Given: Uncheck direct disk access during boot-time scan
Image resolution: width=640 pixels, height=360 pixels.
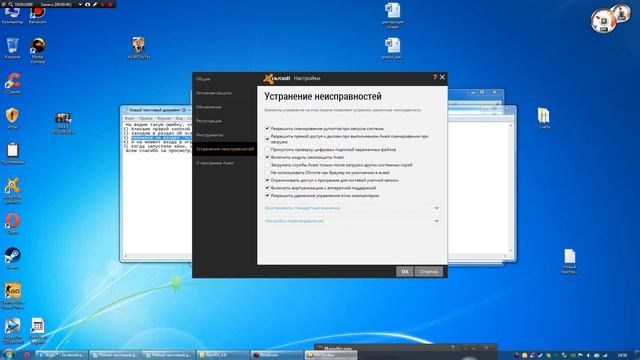Looking at the screenshot, I should (x=267, y=139).
